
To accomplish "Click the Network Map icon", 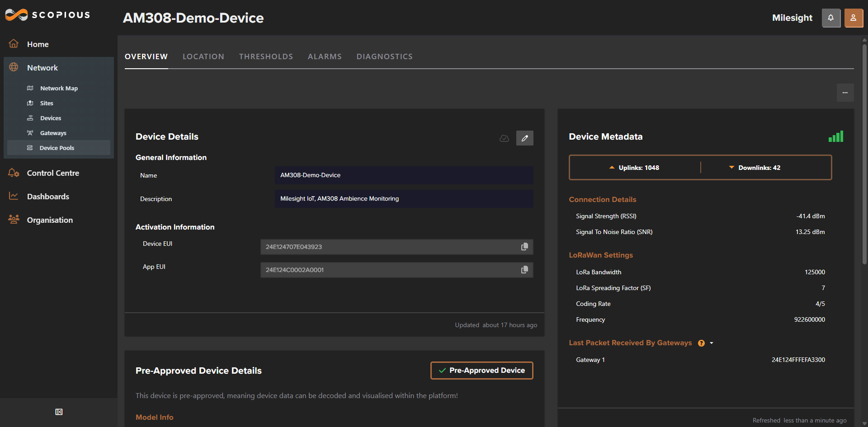I will [x=30, y=88].
